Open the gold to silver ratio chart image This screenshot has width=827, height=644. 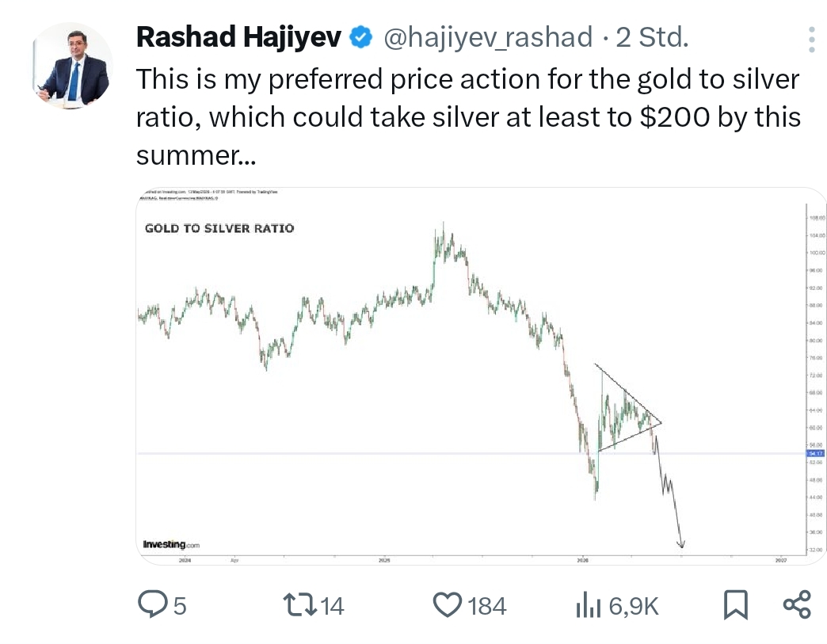pos(481,376)
